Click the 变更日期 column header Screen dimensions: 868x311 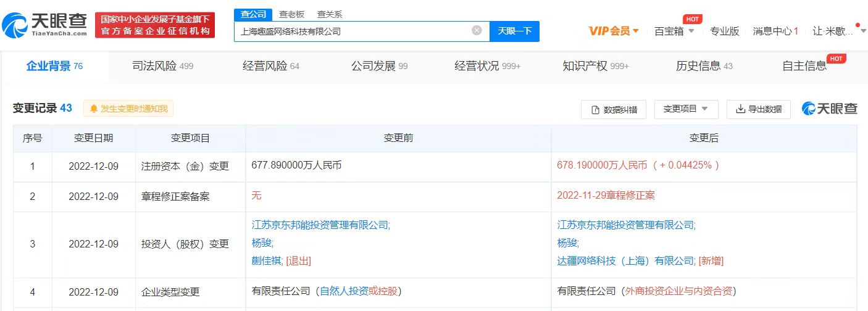point(94,138)
